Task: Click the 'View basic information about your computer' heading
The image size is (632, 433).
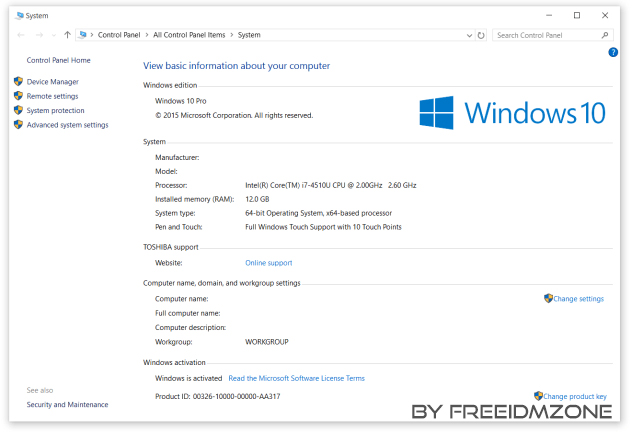Action: (237, 66)
